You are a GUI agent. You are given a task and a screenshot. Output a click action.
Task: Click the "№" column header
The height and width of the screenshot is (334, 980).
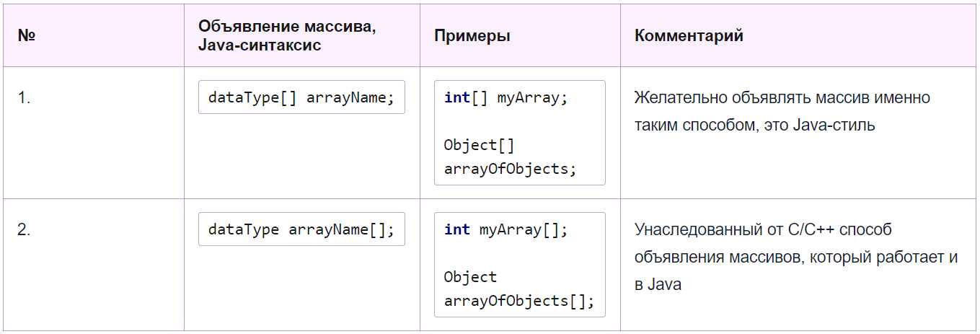(27, 35)
